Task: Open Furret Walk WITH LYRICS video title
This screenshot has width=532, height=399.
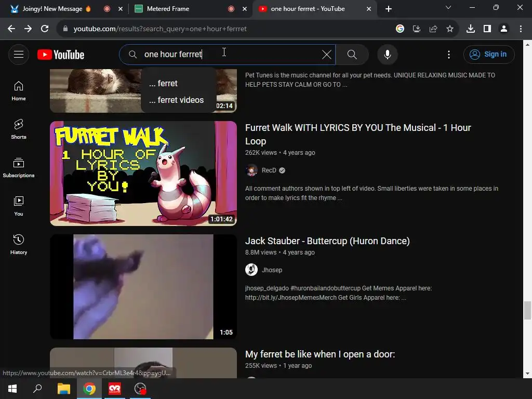Action: (358, 135)
